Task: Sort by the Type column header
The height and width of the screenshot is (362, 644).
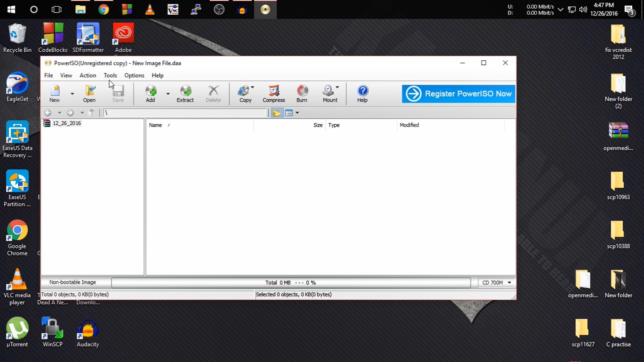Action: point(361,125)
